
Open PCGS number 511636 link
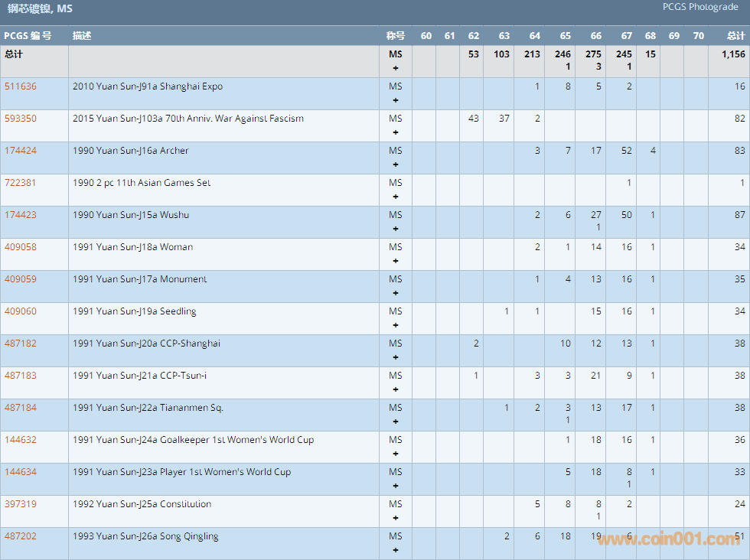coord(21,86)
